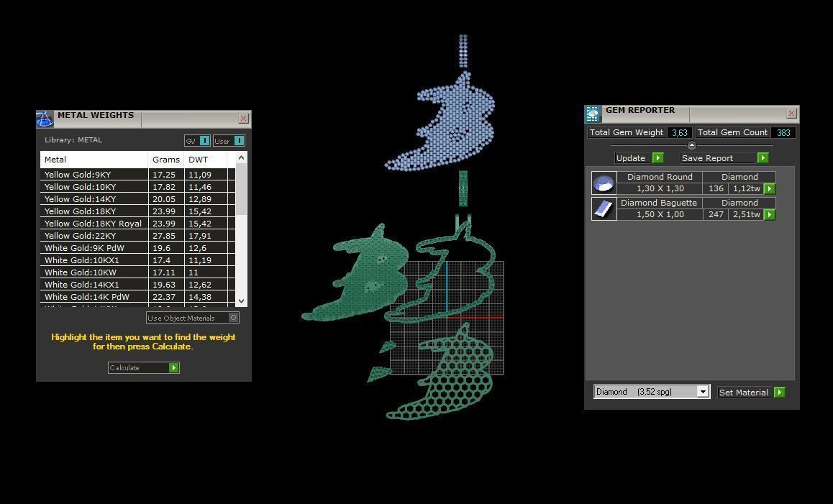
Task: Click the DWT column header
Action: (x=206, y=160)
